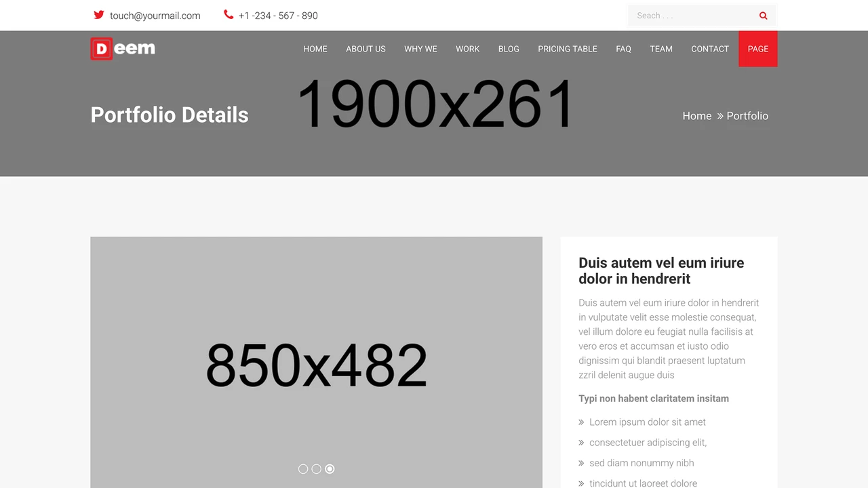This screenshot has width=868, height=488.
Task: Open the CONTACT menu item
Action: [710, 49]
